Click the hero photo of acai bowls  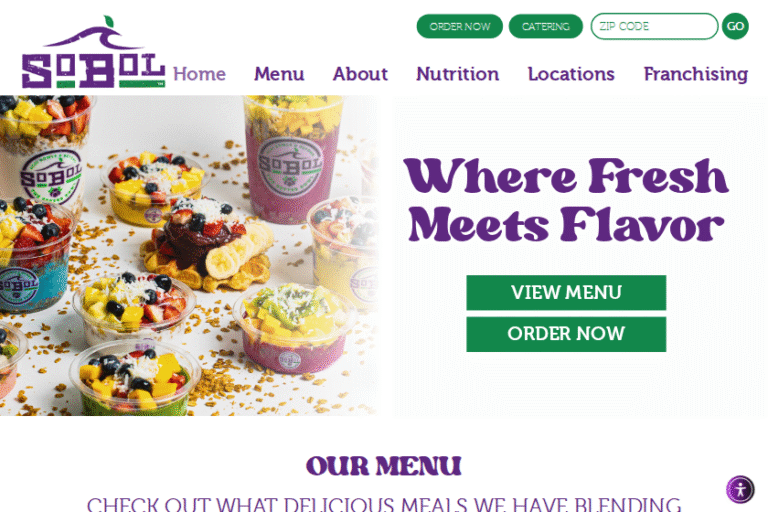click(189, 255)
